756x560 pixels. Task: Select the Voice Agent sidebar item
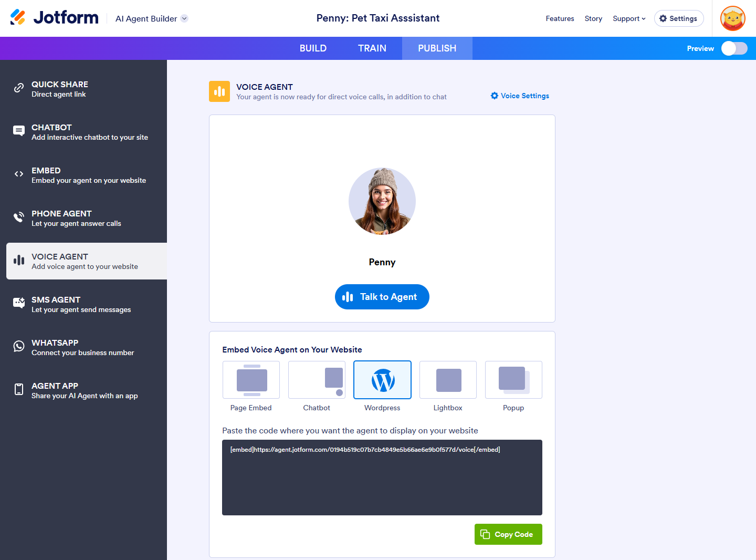pos(87,261)
